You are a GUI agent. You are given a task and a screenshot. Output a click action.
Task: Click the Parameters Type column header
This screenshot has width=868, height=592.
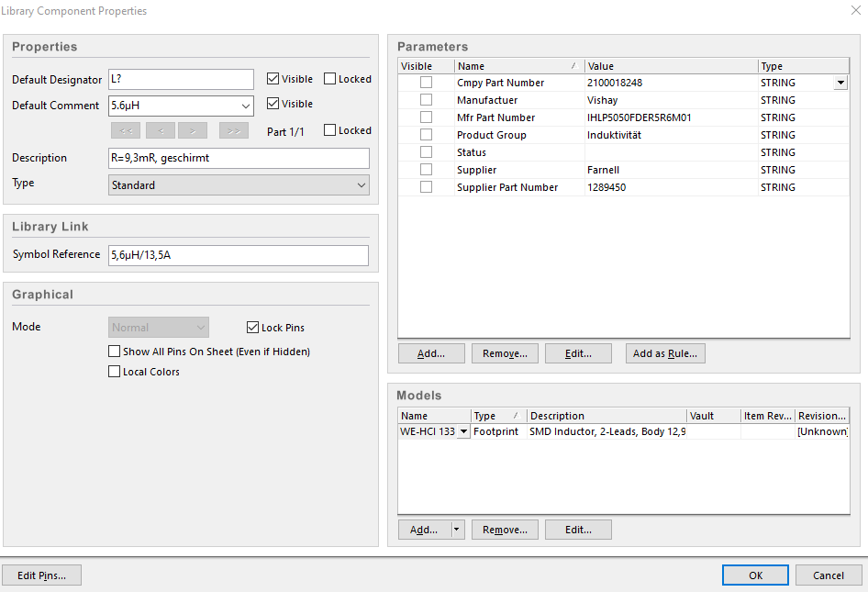coord(803,66)
